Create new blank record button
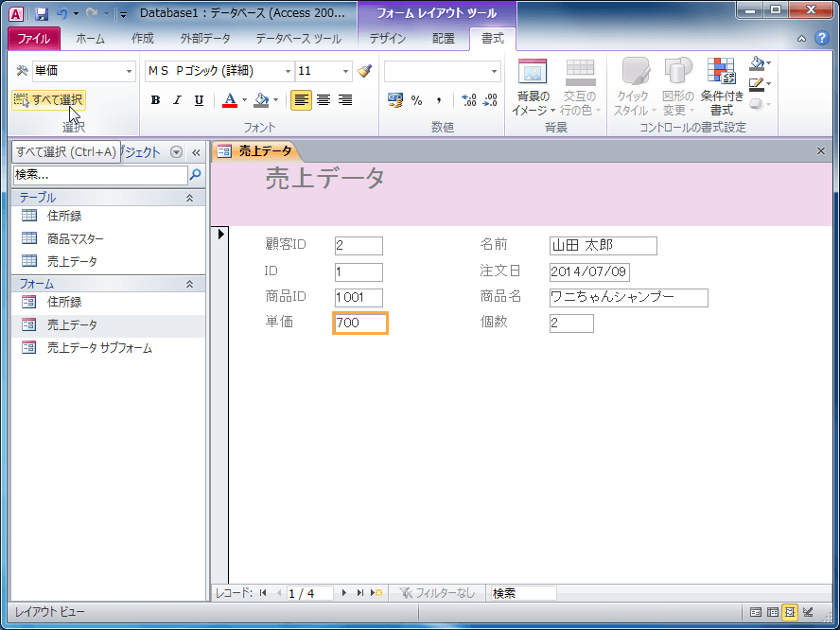This screenshot has width=840, height=630. 376,593
